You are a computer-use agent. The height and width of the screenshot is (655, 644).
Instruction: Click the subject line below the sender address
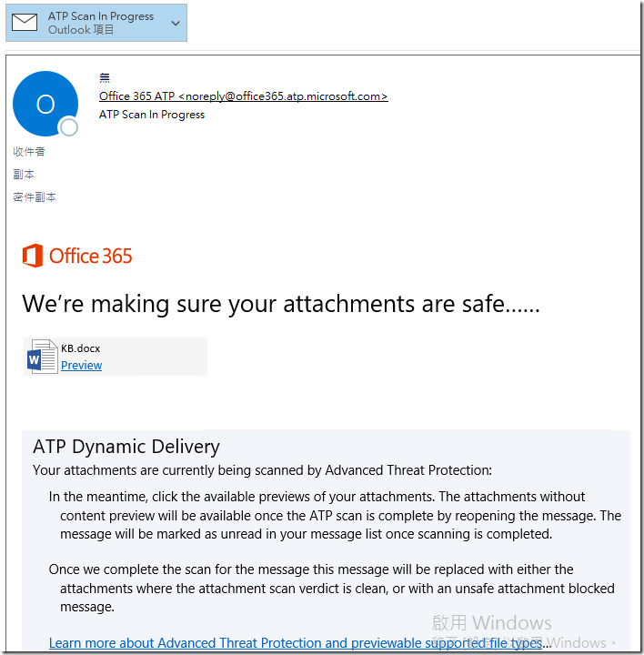pos(151,115)
